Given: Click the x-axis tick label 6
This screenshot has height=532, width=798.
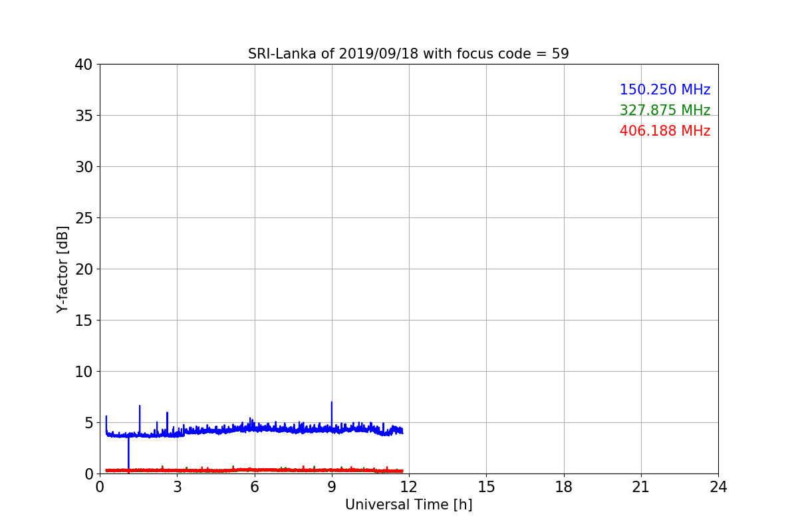Looking at the screenshot, I should pos(254,487).
